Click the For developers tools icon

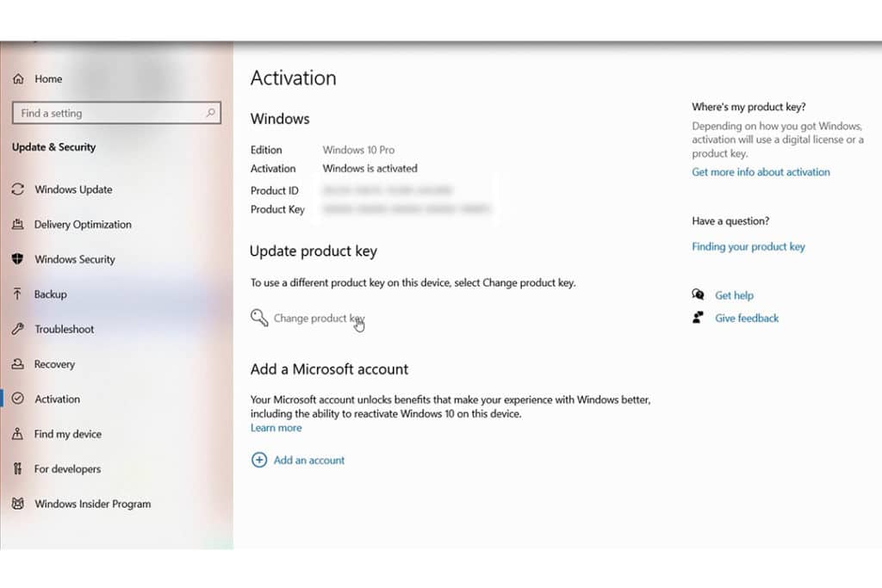[x=18, y=469]
